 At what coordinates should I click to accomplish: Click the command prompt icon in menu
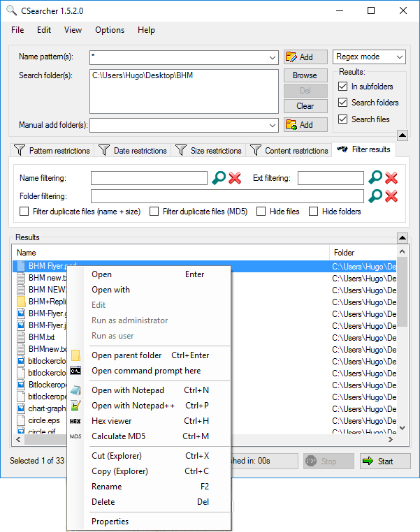click(75, 371)
